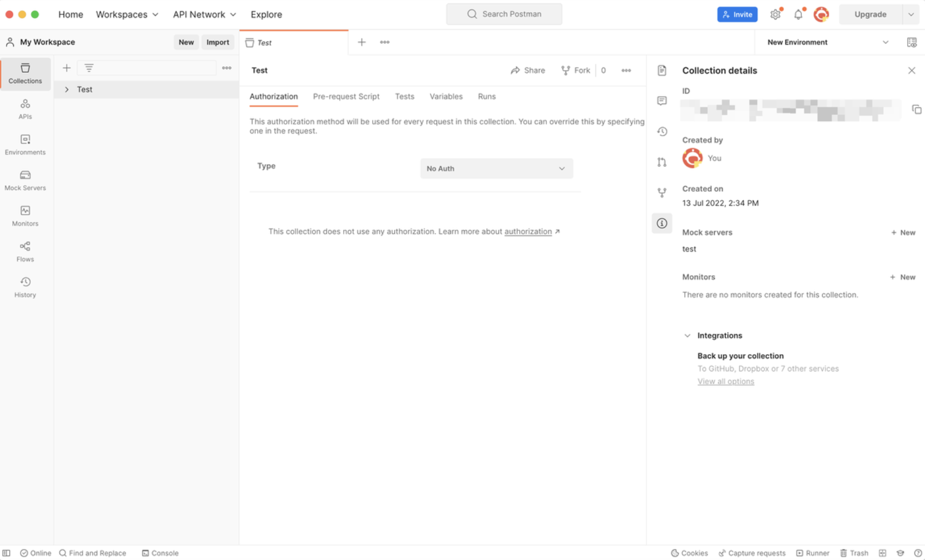
Task: Open the Mock Servers sidebar section
Action: (25, 180)
